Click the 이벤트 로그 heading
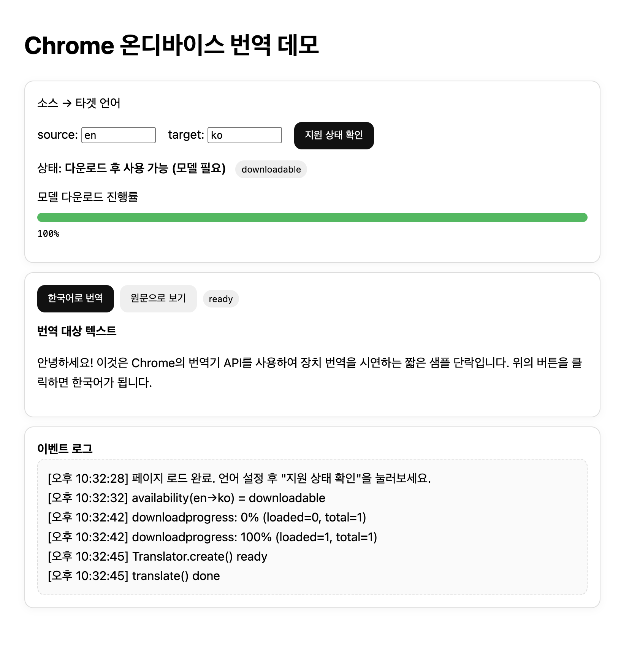This screenshot has width=621, height=672. (x=65, y=449)
